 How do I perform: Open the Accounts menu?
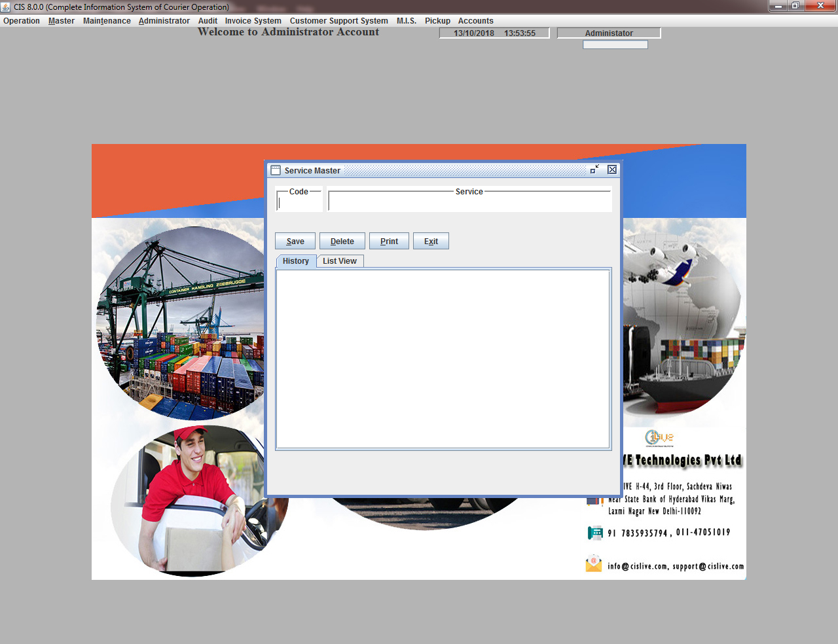pyautogui.click(x=476, y=21)
